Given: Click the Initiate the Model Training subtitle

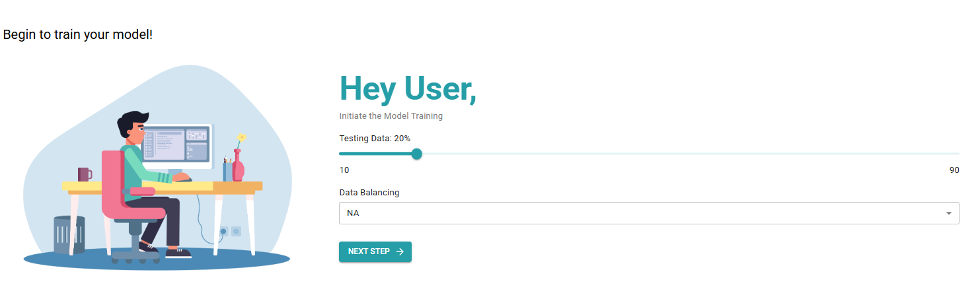Looking at the screenshot, I should (x=391, y=116).
